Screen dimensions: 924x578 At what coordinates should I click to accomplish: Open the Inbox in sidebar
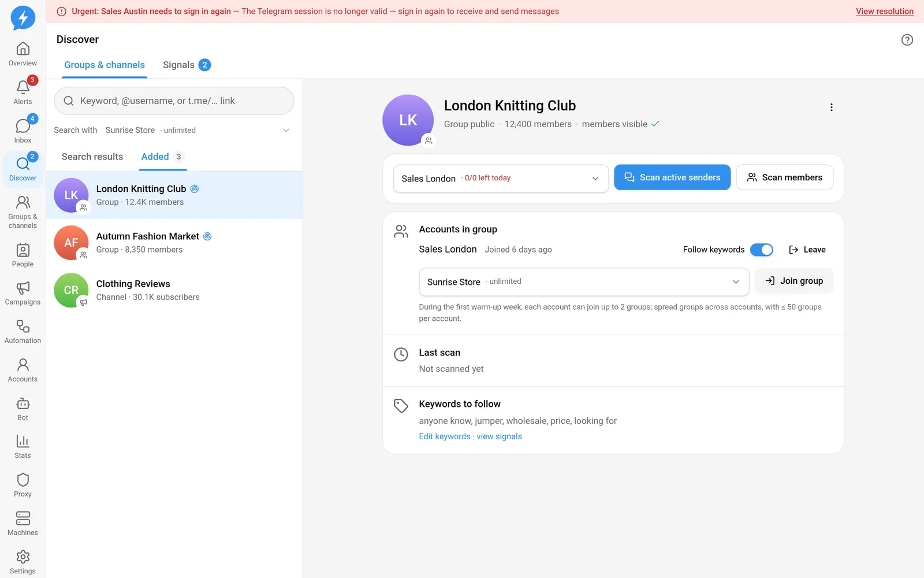23,131
